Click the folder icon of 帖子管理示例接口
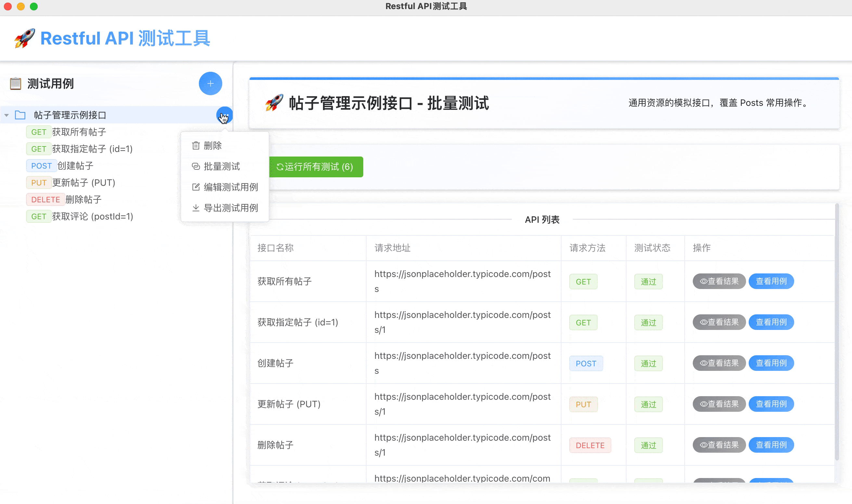The width and height of the screenshot is (852, 504). pyautogui.click(x=20, y=115)
